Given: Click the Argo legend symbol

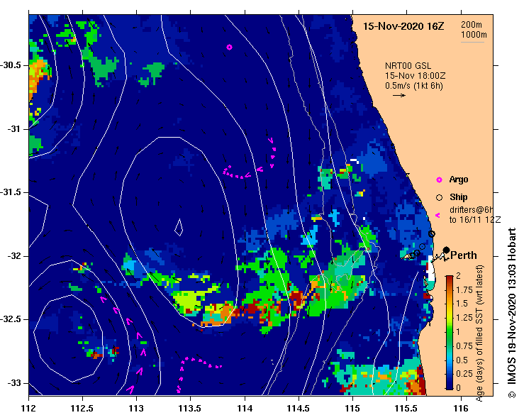Looking at the screenshot, I should [439, 180].
